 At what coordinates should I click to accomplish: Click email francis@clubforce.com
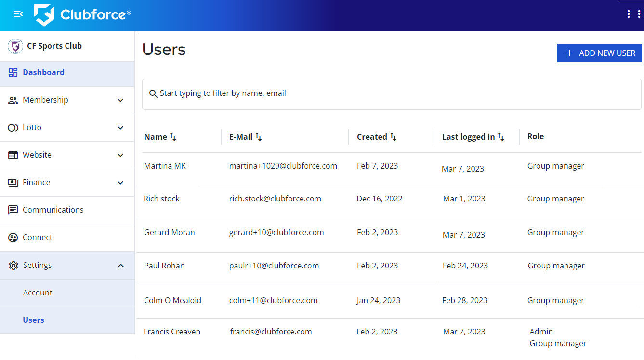pyautogui.click(x=271, y=332)
